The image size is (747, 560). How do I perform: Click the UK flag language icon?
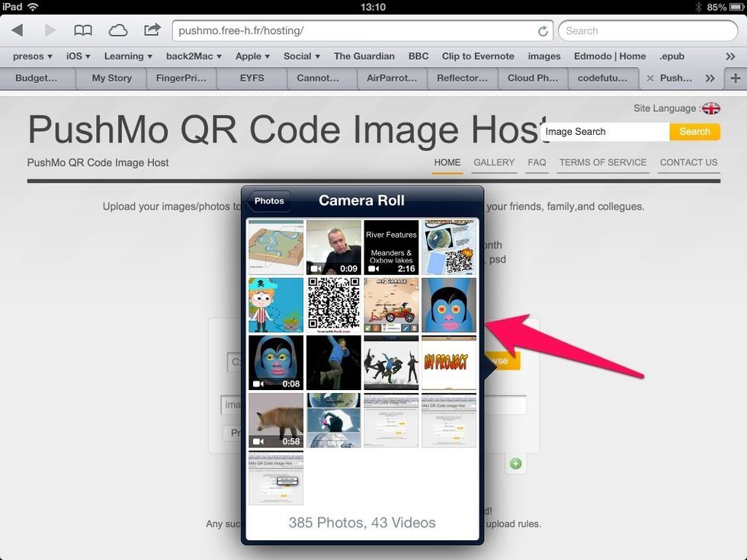click(x=710, y=108)
